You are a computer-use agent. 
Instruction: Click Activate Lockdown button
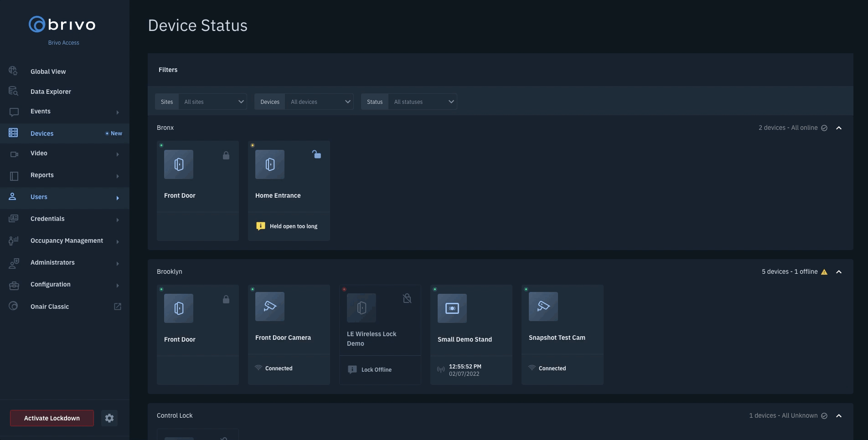click(52, 418)
